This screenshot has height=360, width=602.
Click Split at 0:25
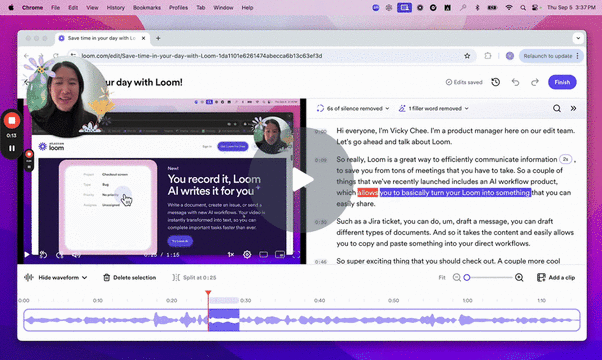click(x=194, y=277)
